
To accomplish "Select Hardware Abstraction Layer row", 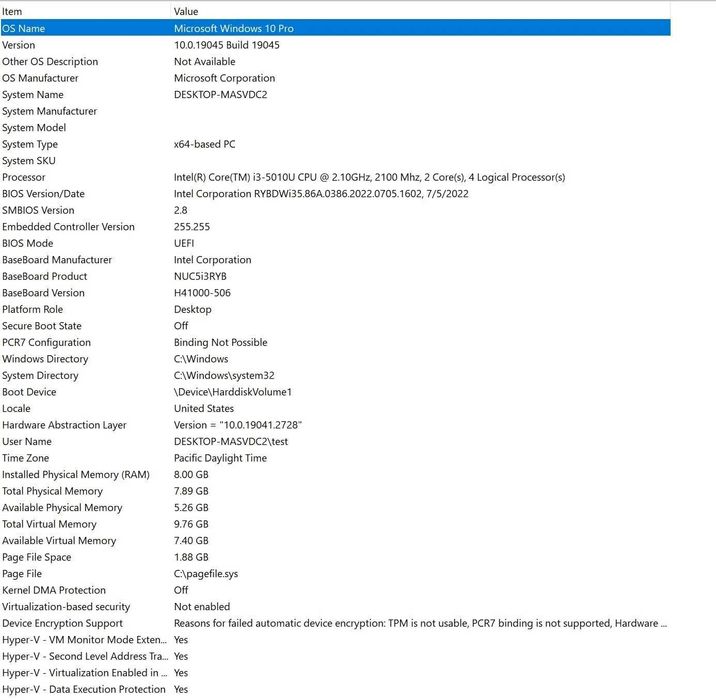I will [x=336, y=425].
